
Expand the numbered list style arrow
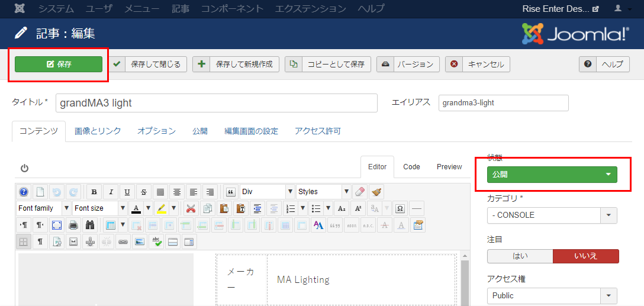coord(303,208)
